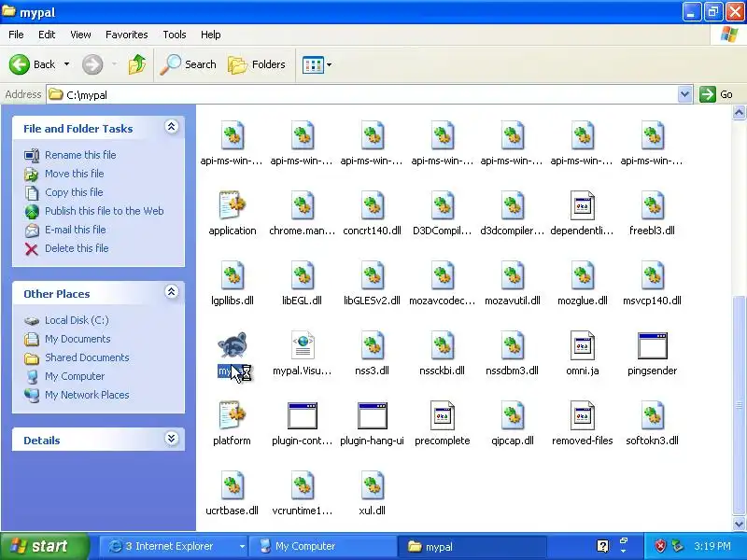Select the application settings file icon
The height and width of the screenshot is (560, 747).
[x=232, y=205]
